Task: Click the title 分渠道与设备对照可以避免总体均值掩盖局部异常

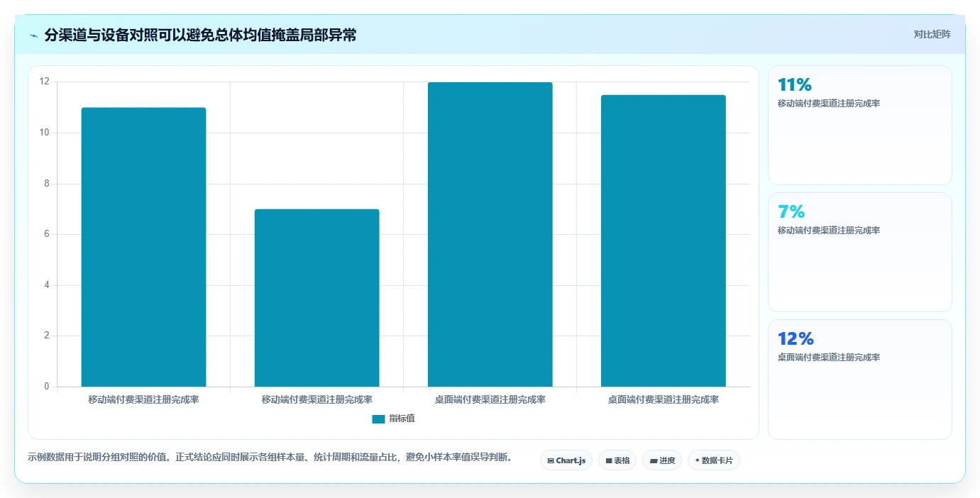Action: [200, 35]
